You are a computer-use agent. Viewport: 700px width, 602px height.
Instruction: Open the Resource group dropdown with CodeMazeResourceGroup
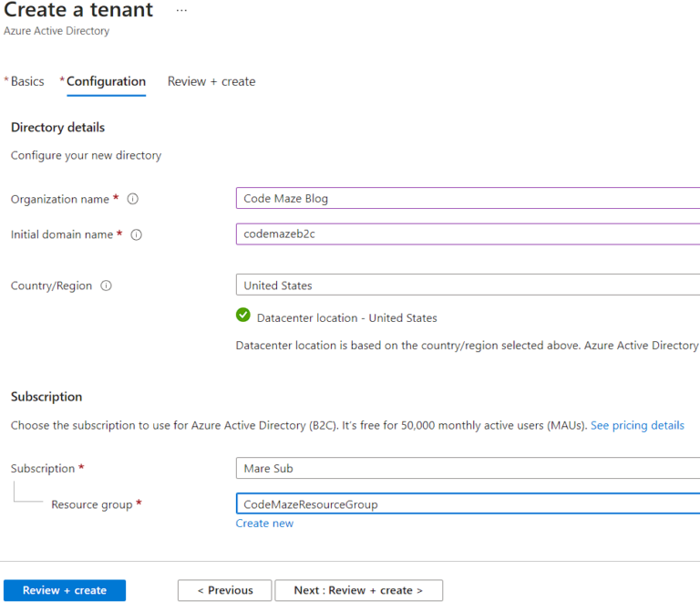tap(467, 504)
